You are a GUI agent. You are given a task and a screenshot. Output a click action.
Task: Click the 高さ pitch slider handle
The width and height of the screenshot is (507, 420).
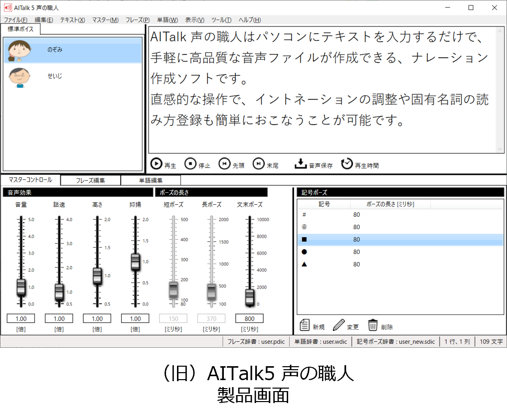[x=97, y=276]
